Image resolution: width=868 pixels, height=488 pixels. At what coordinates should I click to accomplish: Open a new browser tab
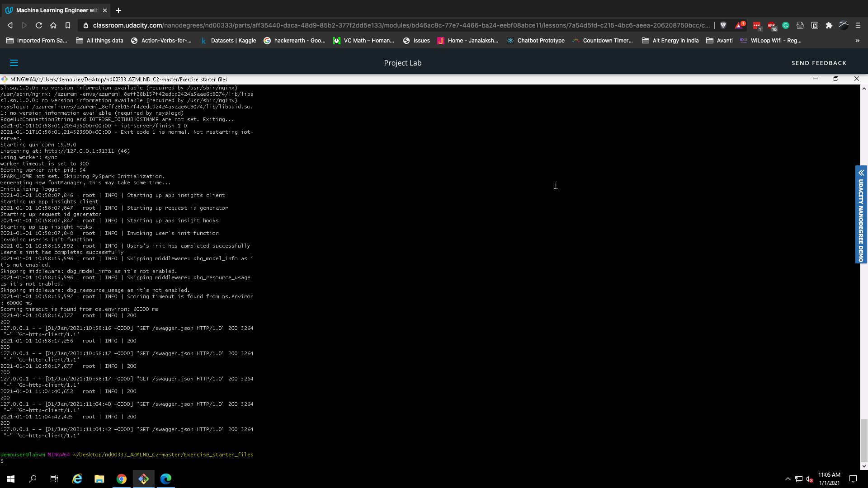(118, 10)
